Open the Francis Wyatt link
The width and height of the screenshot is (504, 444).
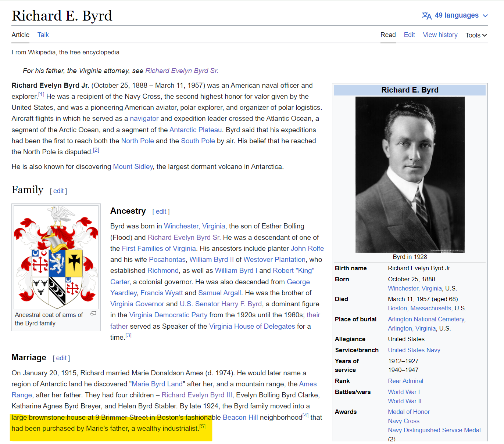point(161,293)
